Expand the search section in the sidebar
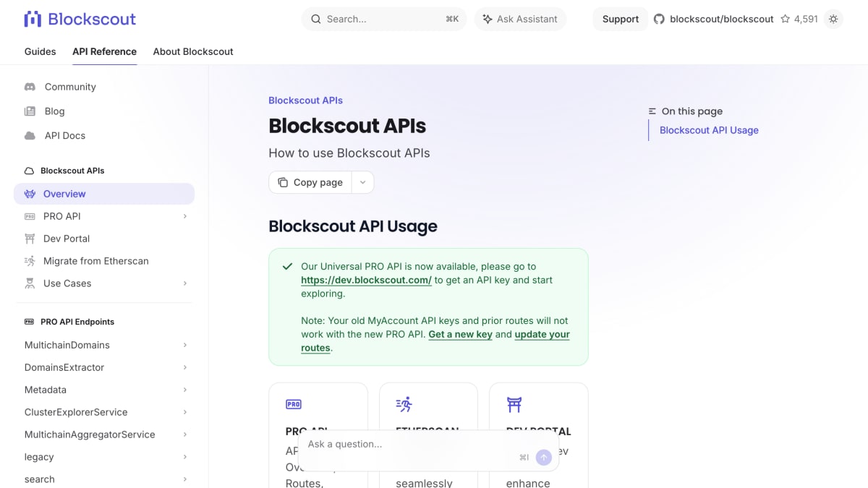The height and width of the screenshot is (488, 868). [104, 479]
